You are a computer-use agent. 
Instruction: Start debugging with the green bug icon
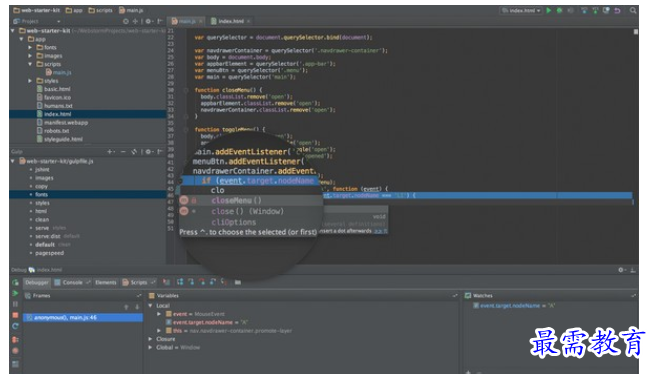(x=559, y=10)
